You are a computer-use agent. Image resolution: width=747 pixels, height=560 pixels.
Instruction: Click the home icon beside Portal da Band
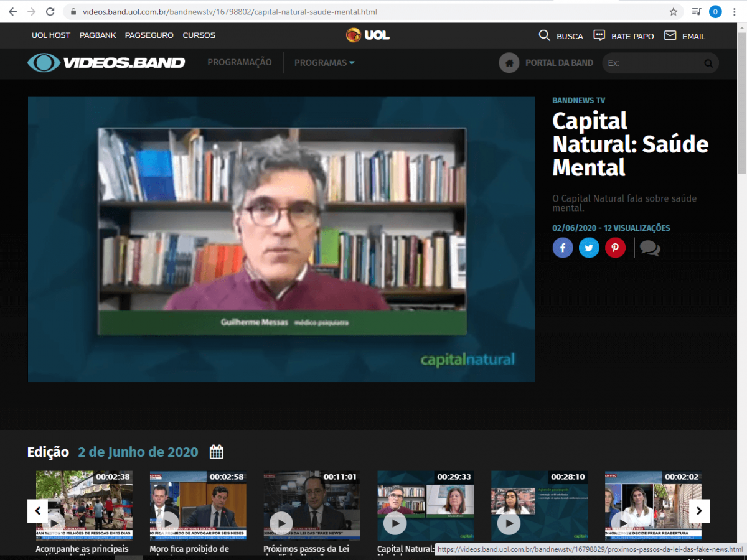(509, 63)
